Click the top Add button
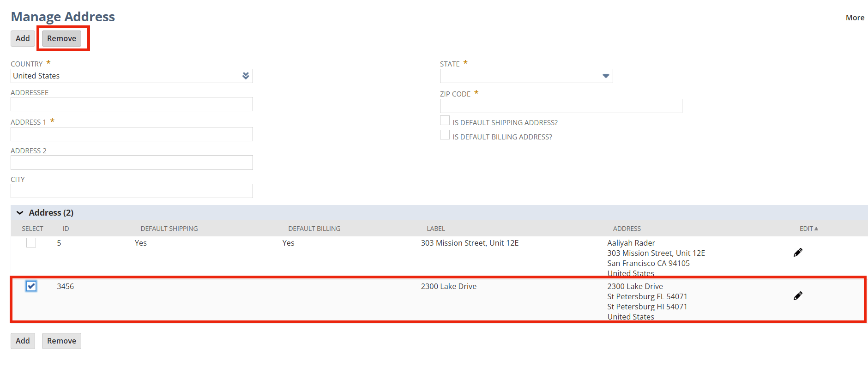Screen dimensions: 868x368 [23, 38]
